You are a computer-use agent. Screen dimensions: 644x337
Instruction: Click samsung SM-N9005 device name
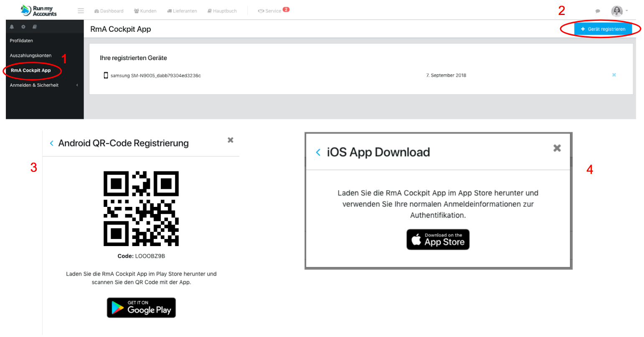(x=155, y=75)
